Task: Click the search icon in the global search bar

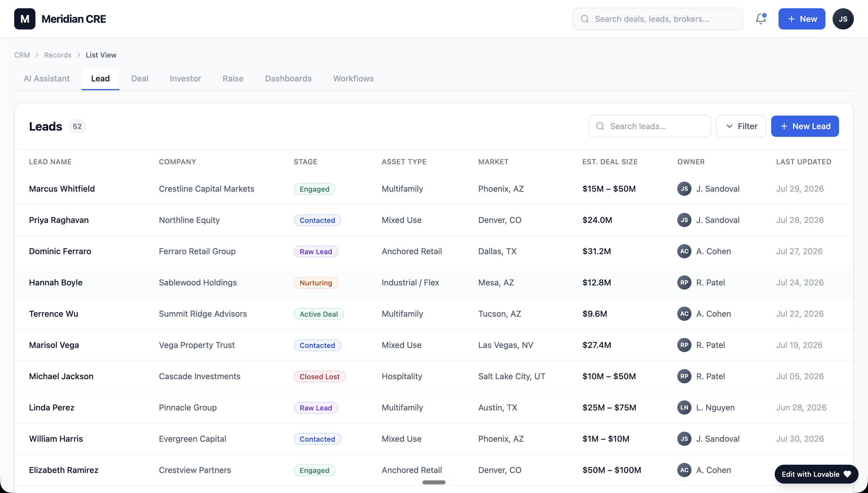Action: click(585, 19)
